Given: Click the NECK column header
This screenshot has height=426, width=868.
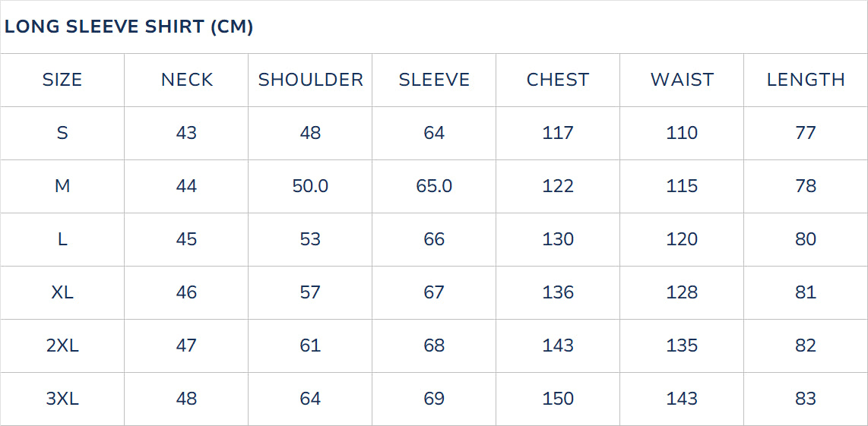Looking at the screenshot, I should click(186, 80).
